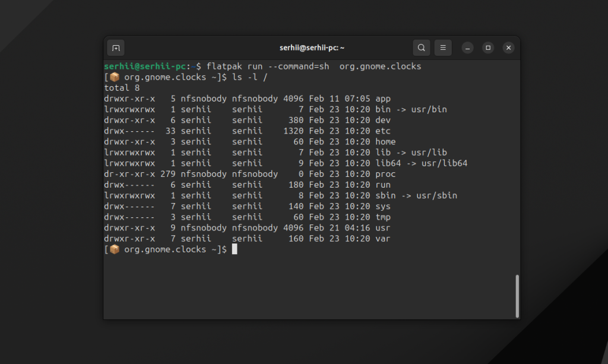The height and width of the screenshot is (364, 608).
Task: Click the 'total 8' output line
Action: tap(122, 88)
